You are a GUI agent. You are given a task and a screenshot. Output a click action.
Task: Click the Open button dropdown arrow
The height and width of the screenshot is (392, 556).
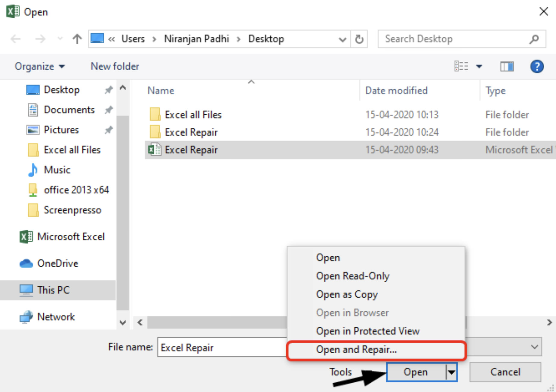coord(451,372)
